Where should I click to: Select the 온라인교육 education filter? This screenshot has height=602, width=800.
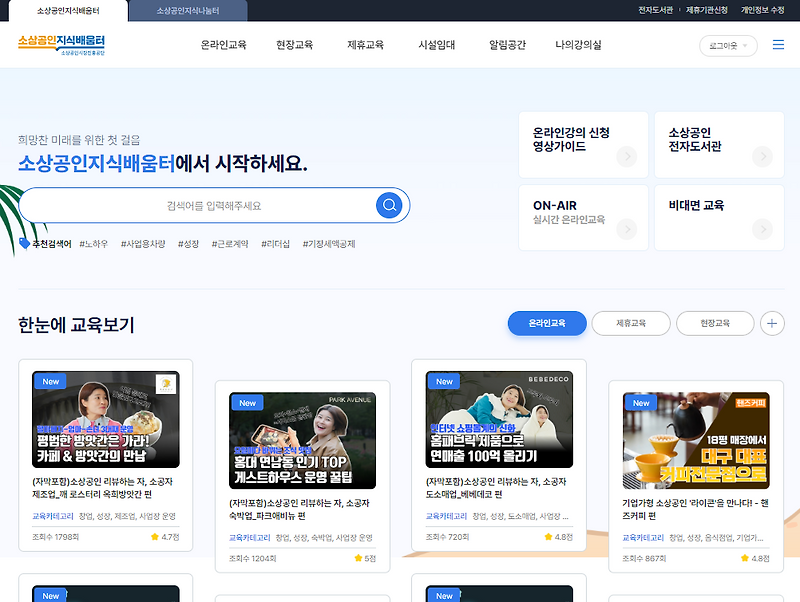point(546,323)
